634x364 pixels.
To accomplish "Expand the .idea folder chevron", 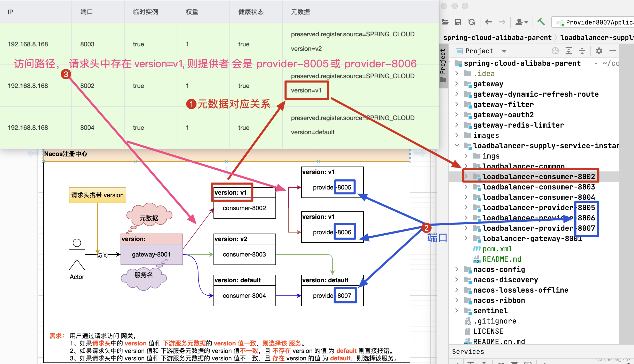I will tap(457, 73).
